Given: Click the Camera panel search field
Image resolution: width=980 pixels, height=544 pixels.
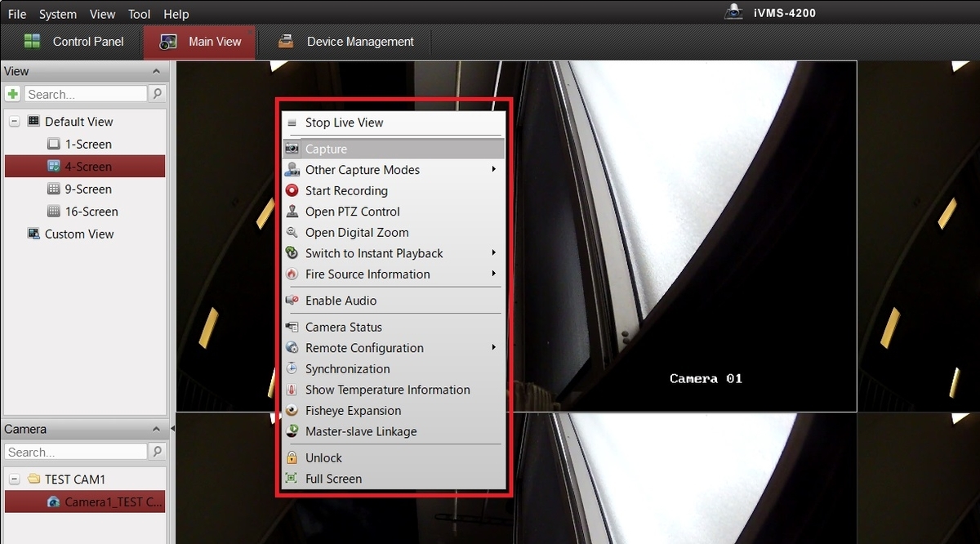Looking at the screenshot, I should (x=76, y=452).
